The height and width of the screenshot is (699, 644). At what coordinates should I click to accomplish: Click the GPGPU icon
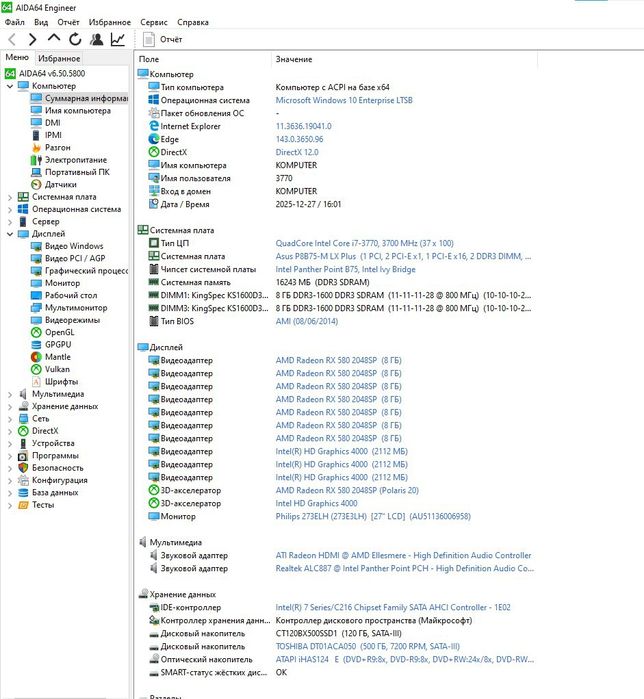click(37, 345)
